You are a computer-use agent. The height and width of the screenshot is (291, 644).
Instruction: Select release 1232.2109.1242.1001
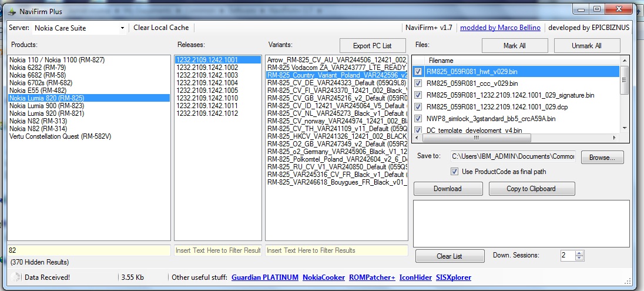(x=217, y=59)
